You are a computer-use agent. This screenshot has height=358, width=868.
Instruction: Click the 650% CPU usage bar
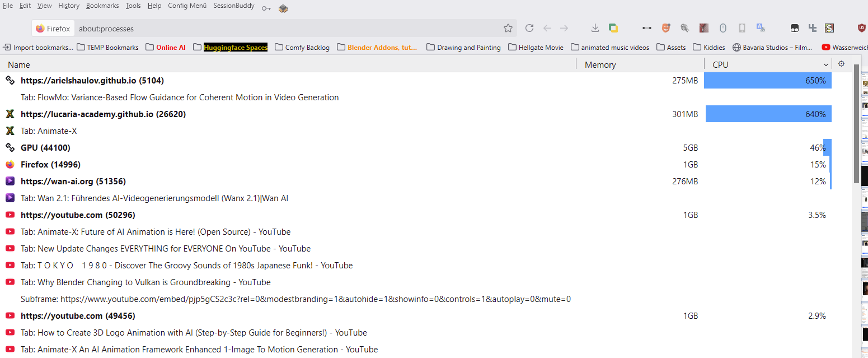(768, 81)
